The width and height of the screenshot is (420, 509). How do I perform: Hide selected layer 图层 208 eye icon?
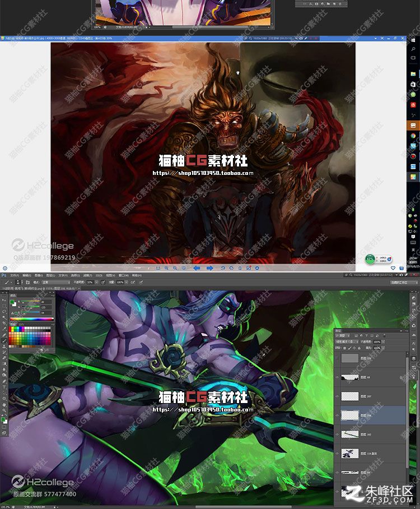click(x=337, y=415)
